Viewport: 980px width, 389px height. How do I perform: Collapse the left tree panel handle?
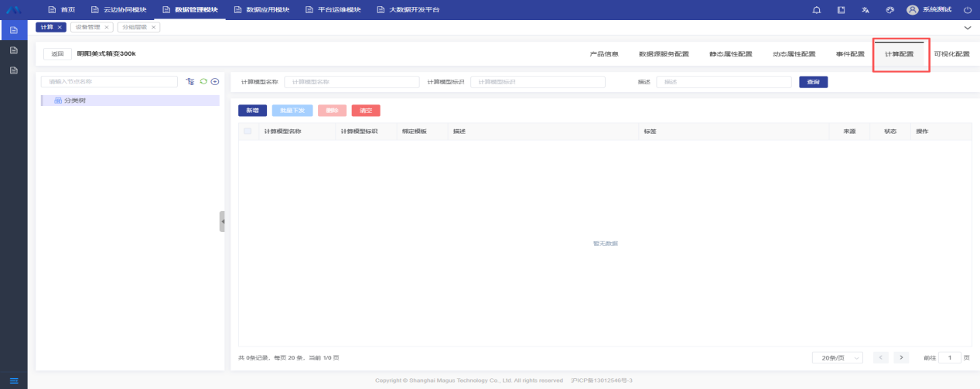tap(222, 221)
